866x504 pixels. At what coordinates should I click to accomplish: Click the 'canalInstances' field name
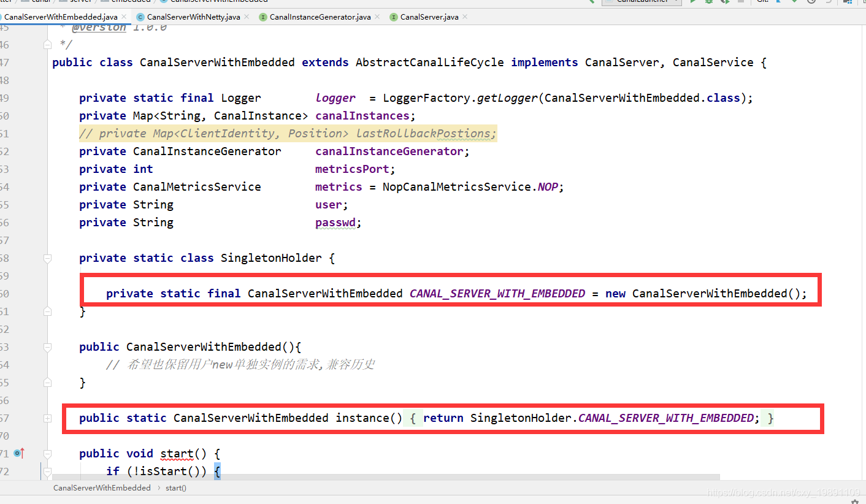click(362, 116)
